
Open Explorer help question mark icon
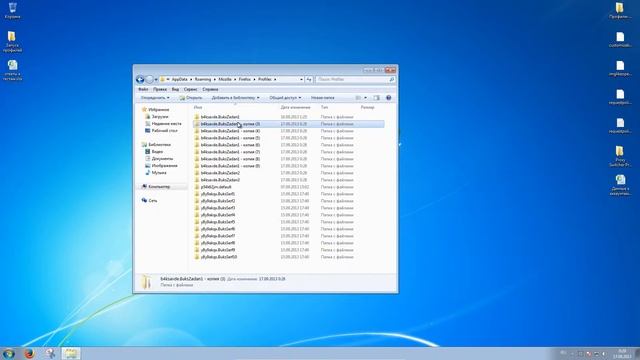pos(389,98)
